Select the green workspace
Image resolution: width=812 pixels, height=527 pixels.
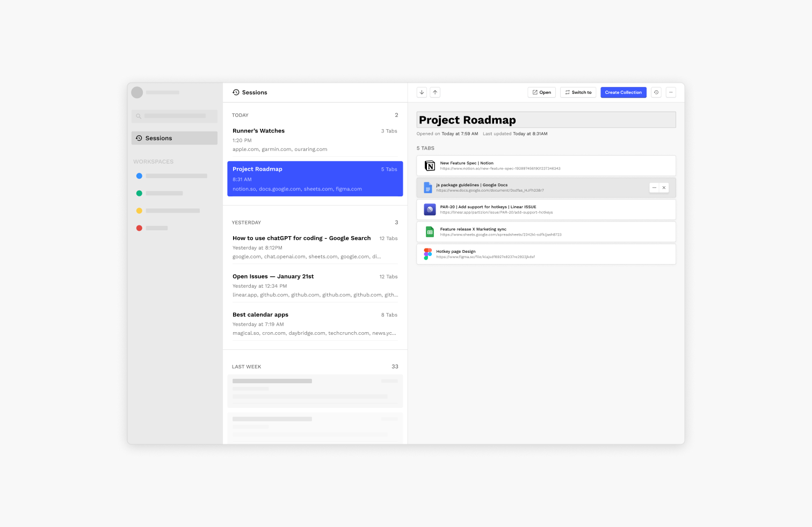[160, 193]
